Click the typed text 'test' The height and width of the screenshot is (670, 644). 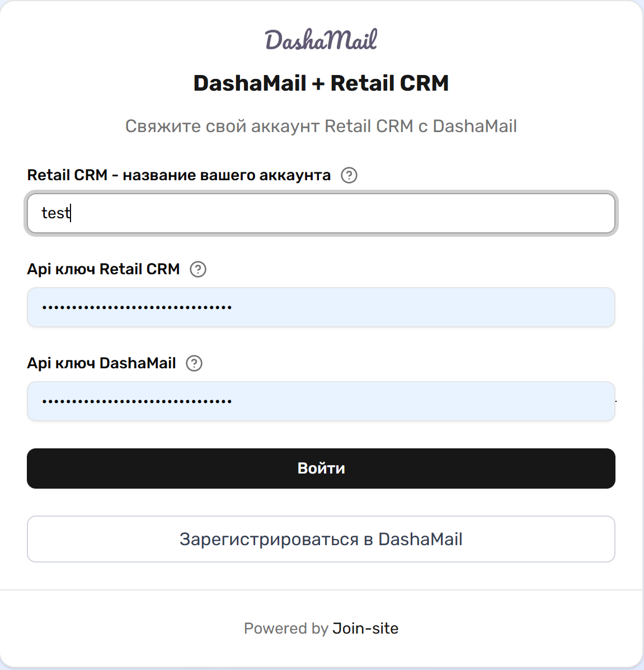pyautogui.click(x=55, y=213)
